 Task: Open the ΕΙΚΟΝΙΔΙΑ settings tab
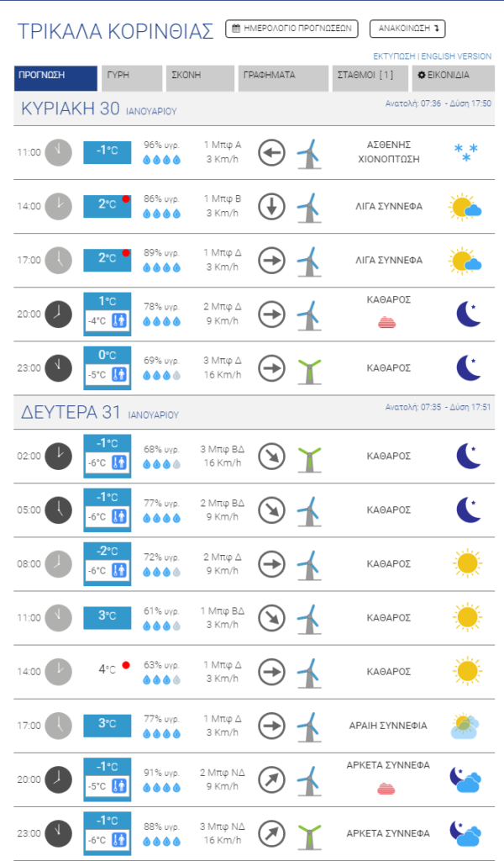click(453, 78)
